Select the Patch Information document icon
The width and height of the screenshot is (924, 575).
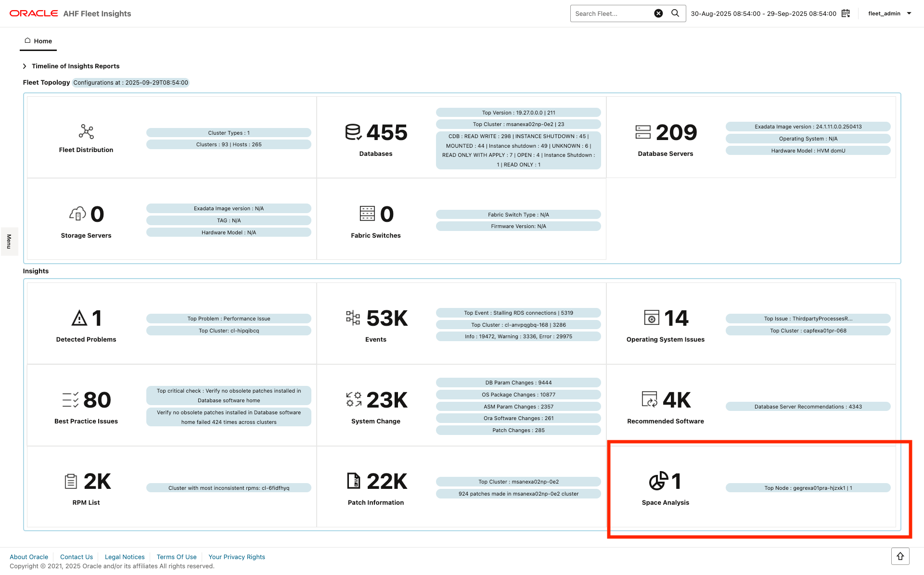353,481
